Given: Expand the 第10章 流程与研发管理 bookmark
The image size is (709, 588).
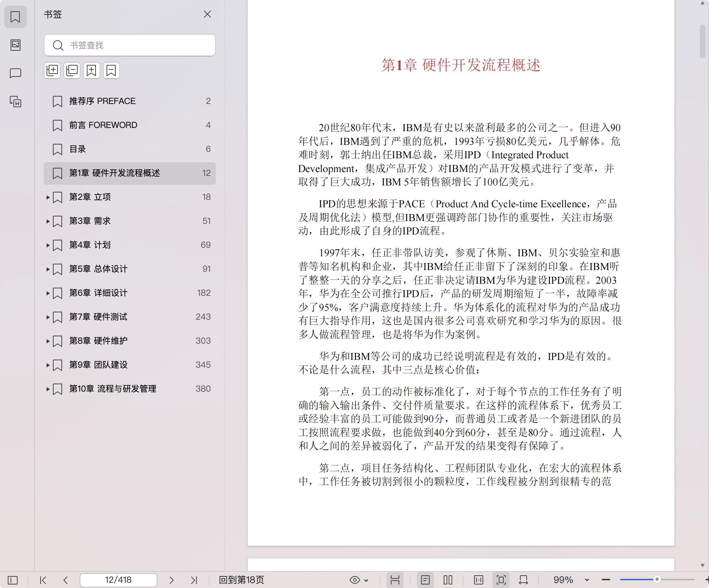Looking at the screenshot, I should coord(48,389).
